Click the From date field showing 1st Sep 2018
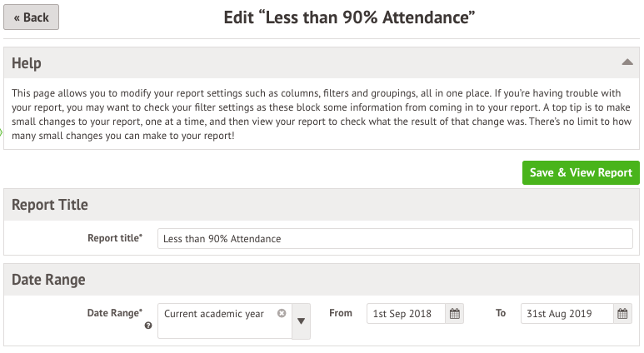The width and height of the screenshot is (644, 353). point(406,314)
